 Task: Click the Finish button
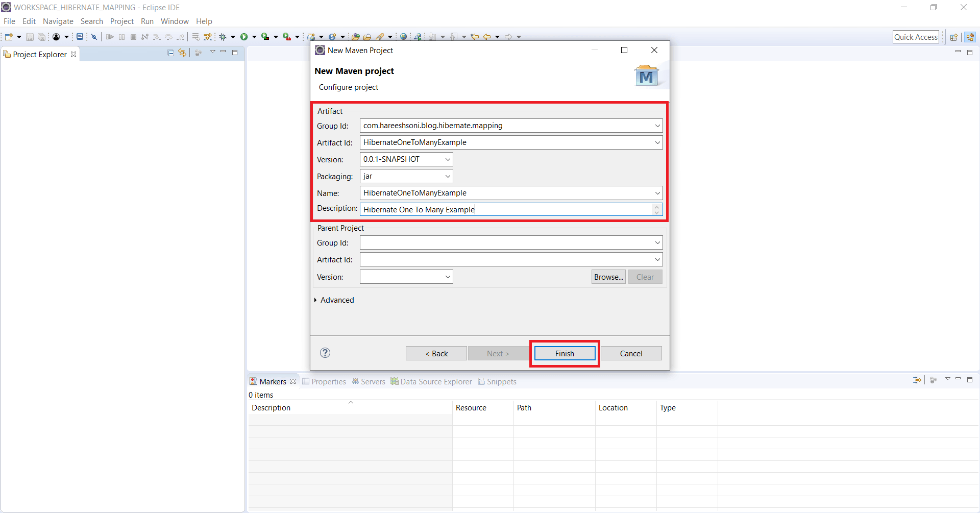pyautogui.click(x=564, y=353)
